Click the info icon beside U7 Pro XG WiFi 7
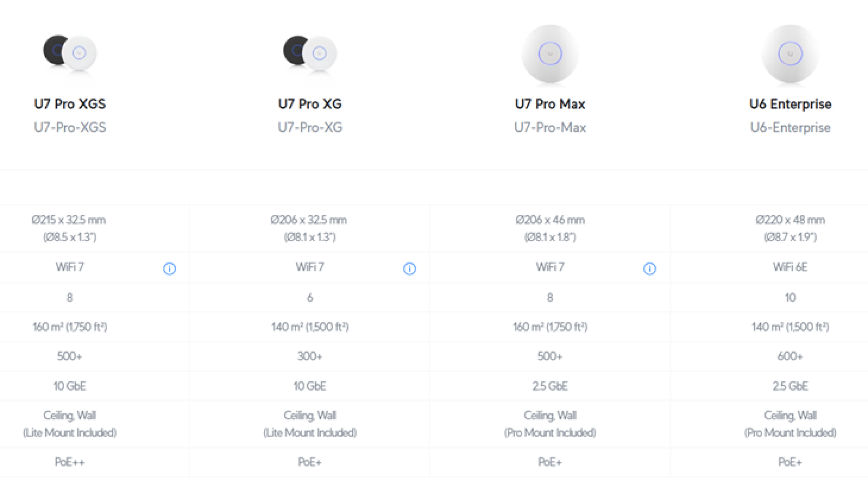The height and width of the screenshot is (487, 868). tap(410, 269)
